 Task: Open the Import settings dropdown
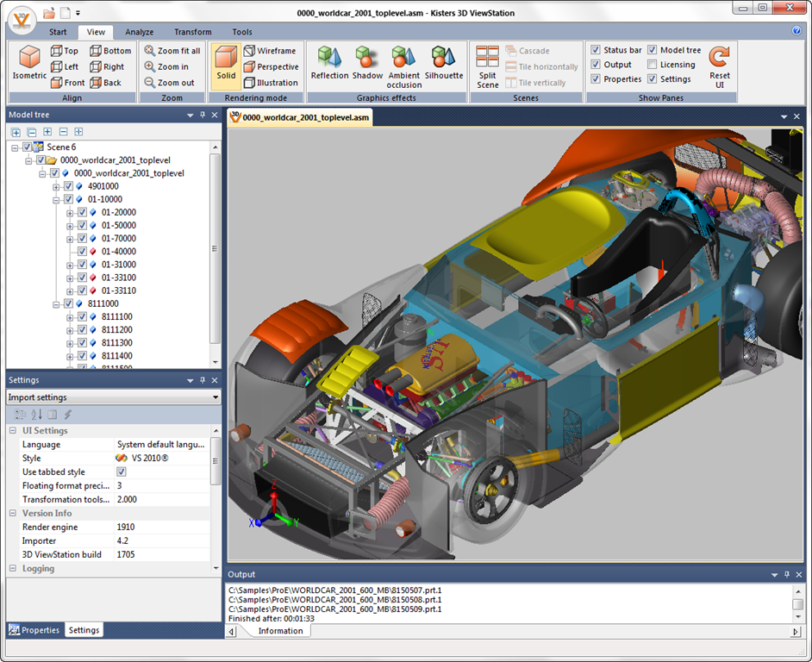(x=114, y=397)
